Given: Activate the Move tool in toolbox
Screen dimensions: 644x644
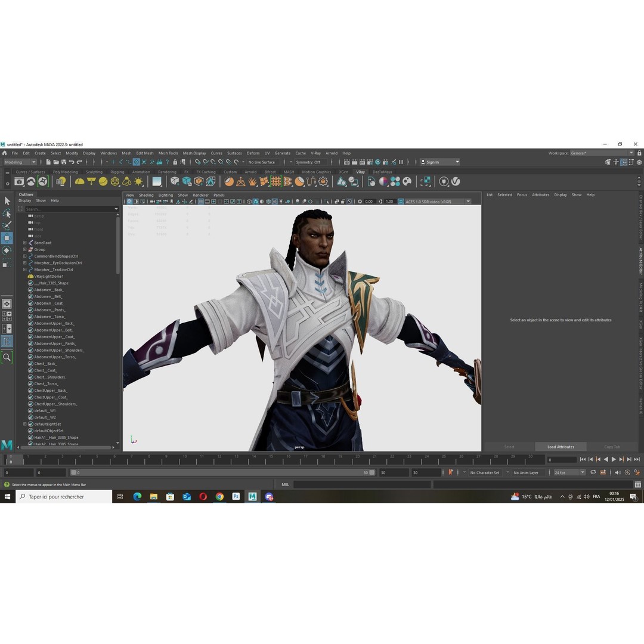Looking at the screenshot, I should pos(7,238).
